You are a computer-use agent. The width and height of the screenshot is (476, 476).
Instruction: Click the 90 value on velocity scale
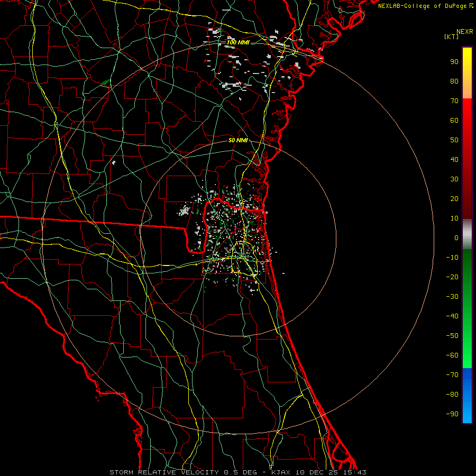tap(454, 62)
